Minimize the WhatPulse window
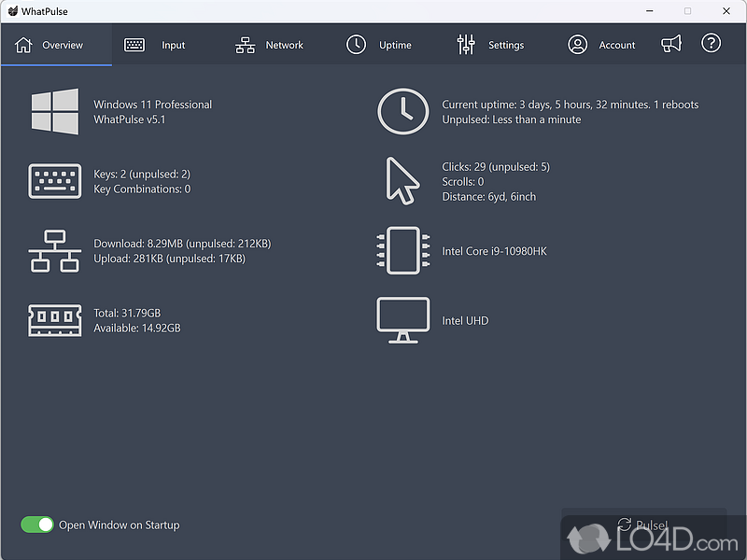747x560 pixels. (x=649, y=11)
